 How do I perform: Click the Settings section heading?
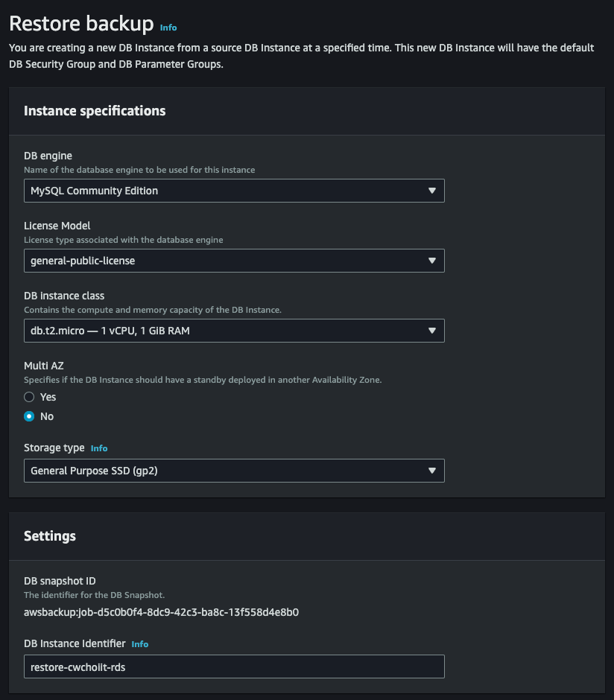pos(50,536)
